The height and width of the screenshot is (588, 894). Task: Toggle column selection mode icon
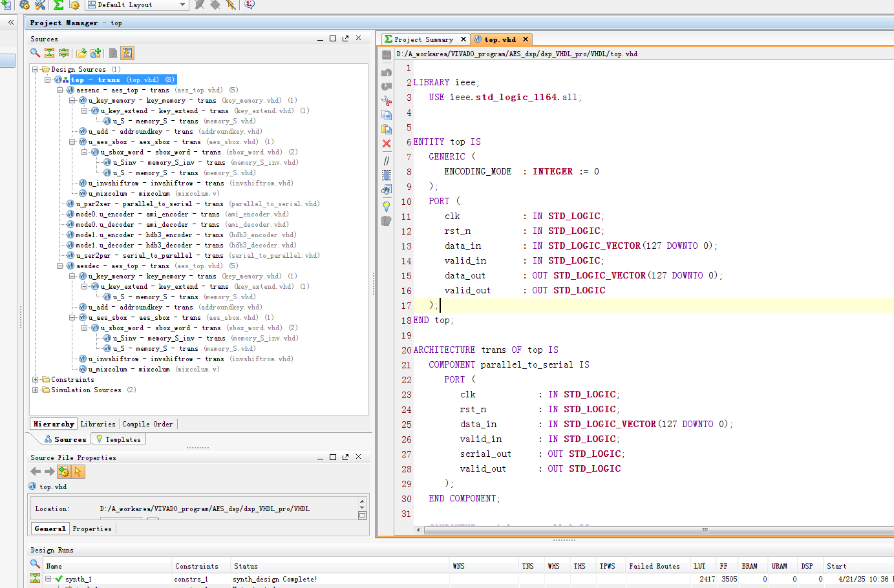387,174
